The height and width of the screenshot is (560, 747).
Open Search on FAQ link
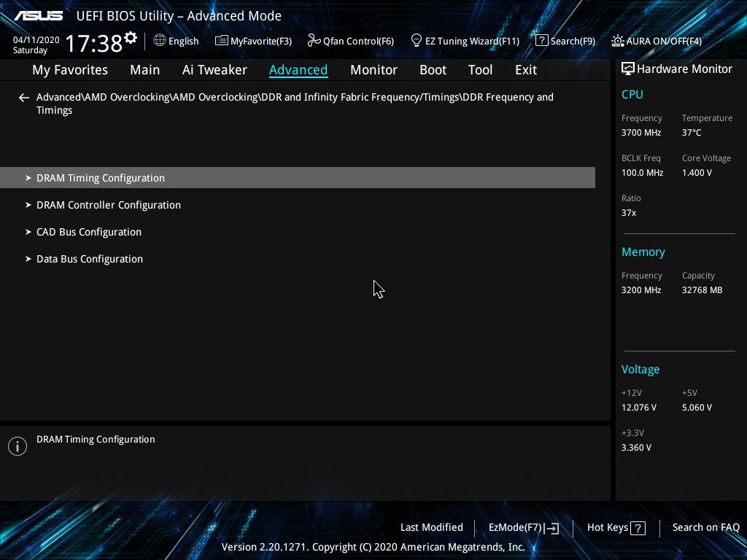[705, 527]
